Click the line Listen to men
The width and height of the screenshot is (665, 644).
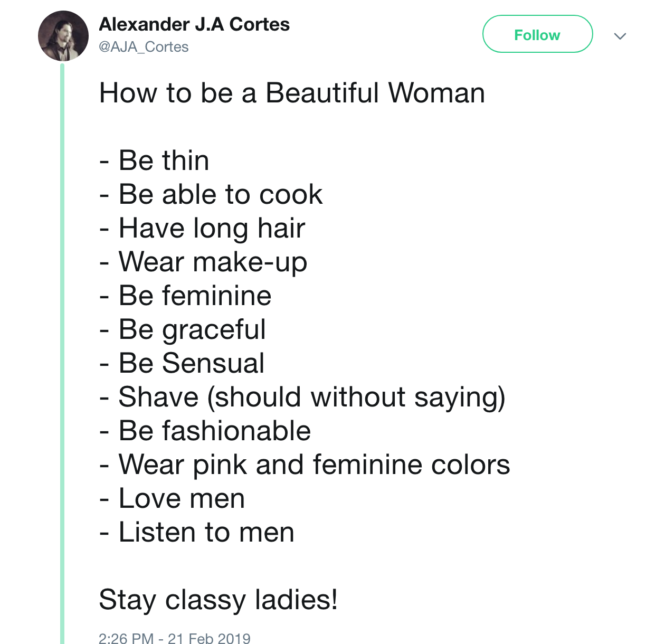196,532
